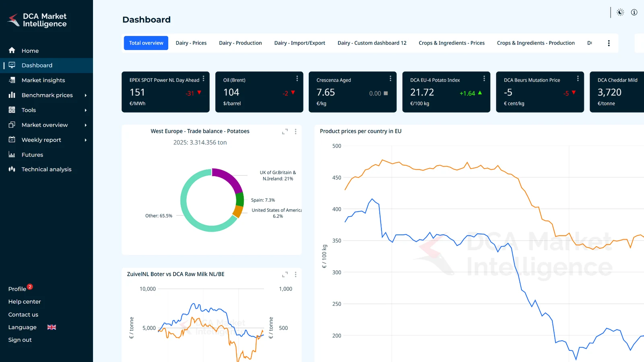Expand the Market overview submenu arrow
Image resolution: width=644 pixels, height=362 pixels.
(86, 125)
